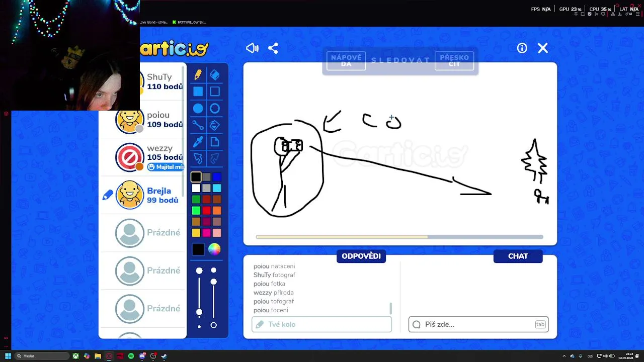Viewport: 644px width, 362px height.
Task: Clear canvas with the blank page icon
Action: (x=215, y=142)
